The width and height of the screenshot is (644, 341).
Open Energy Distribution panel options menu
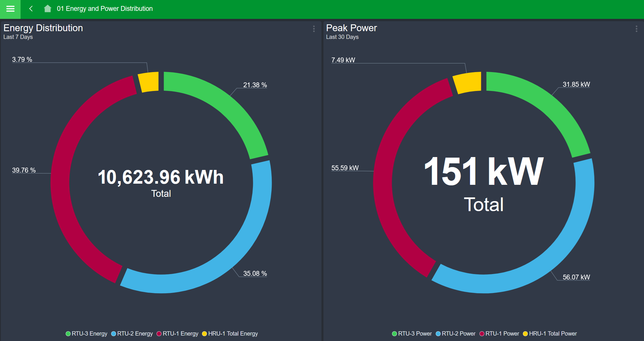(x=314, y=29)
